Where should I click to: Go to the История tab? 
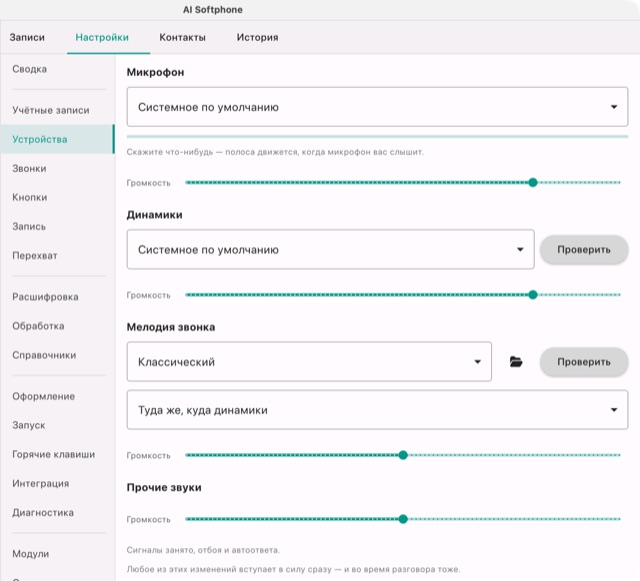[258, 37]
